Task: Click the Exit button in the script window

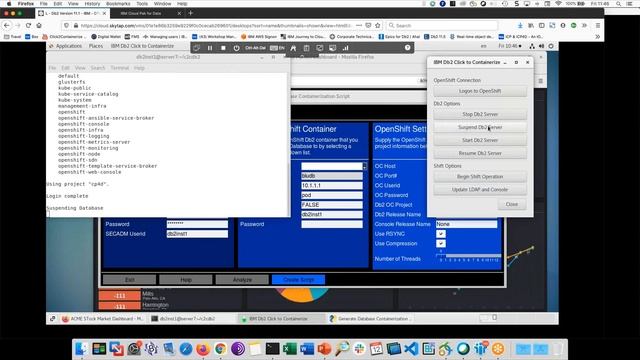Action: tap(129, 280)
